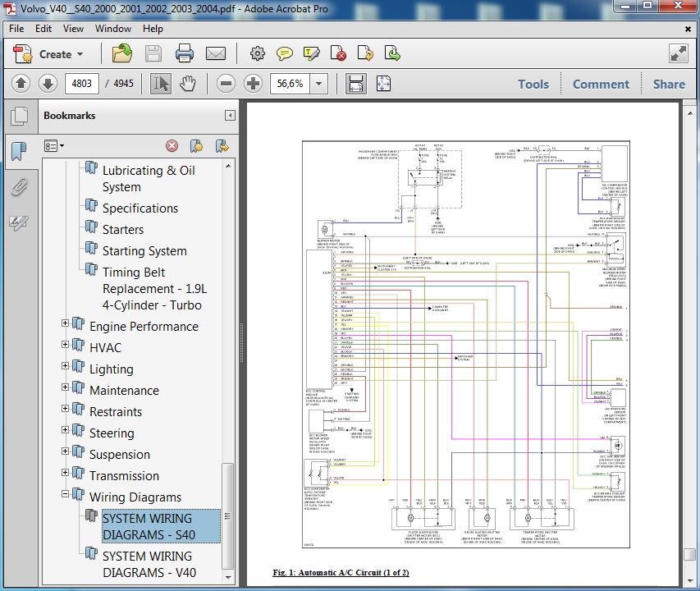
Task: Click the delete page icon
Action: click(339, 54)
